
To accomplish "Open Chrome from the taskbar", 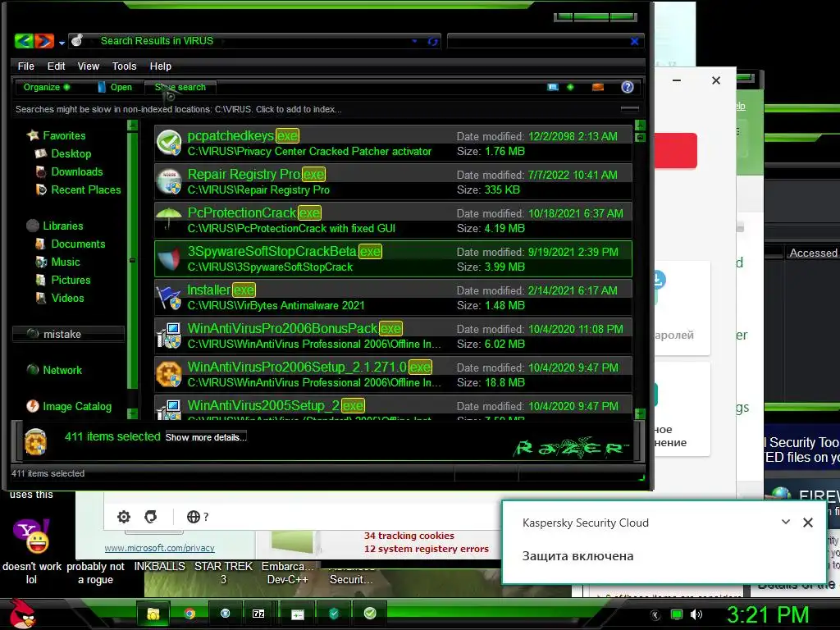I will [x=189, y=614].
